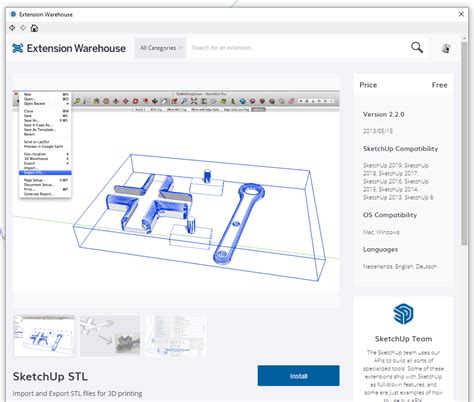Select the third dialog screenshot thumbnail
This screenshot has height=402, width=474.
176,336
